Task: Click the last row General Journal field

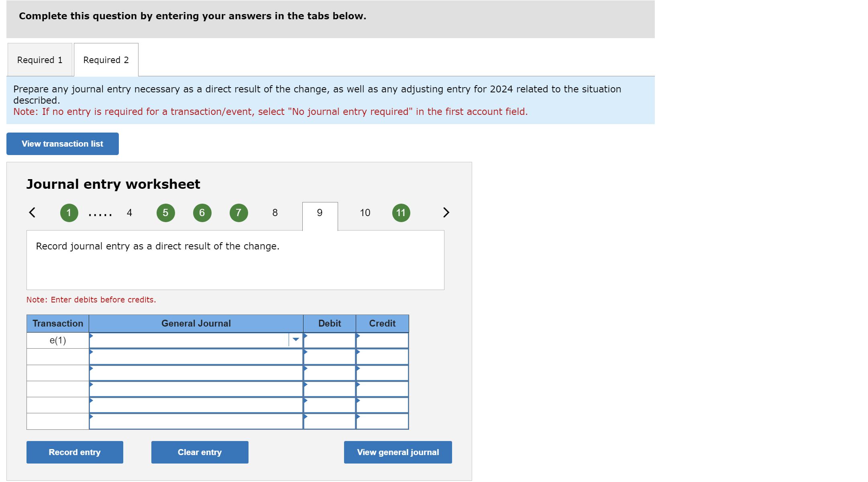Action: 196,421
